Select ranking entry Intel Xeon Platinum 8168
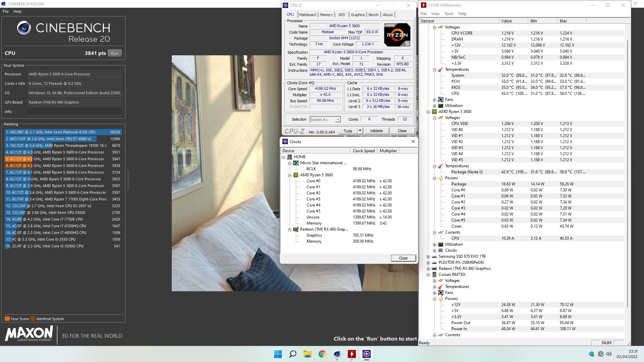This screenshot has height=362, width=644. [63, 132]
